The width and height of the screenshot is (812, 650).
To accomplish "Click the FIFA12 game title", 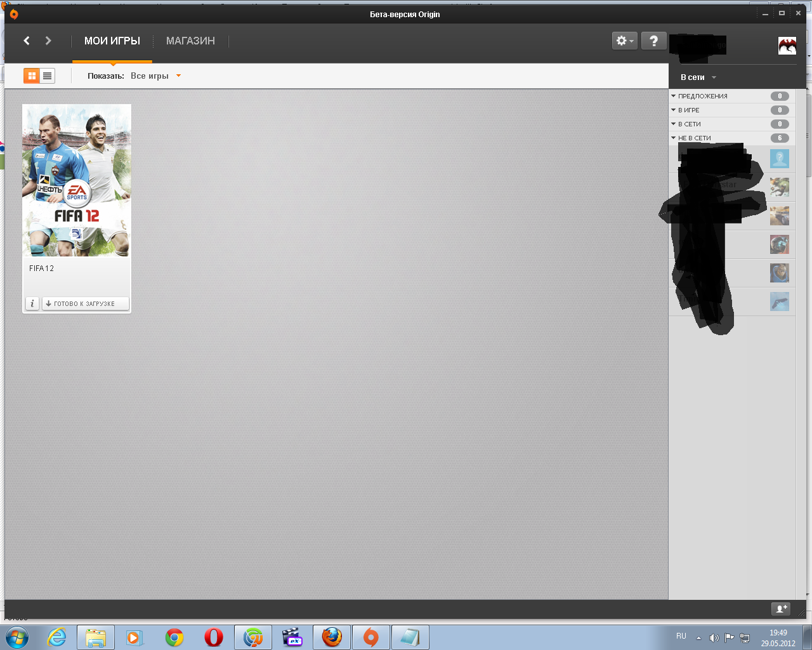I will click(42, 269).
